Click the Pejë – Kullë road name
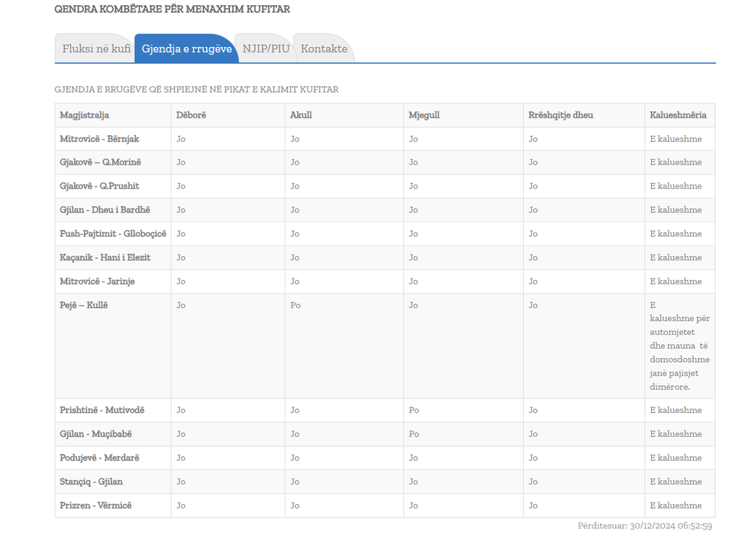This screenshot has height=541, width=756. coord(84,305)
